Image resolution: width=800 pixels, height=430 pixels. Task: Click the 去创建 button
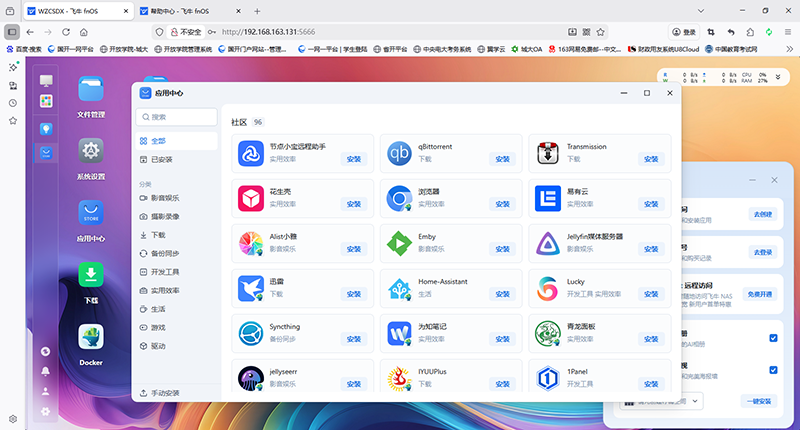click(x=763, y=214)
